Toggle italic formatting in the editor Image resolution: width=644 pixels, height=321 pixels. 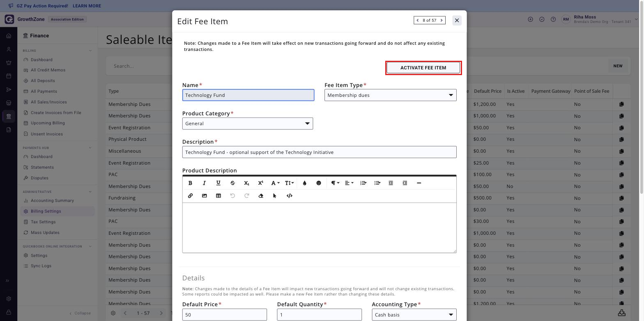coord(204,183)
